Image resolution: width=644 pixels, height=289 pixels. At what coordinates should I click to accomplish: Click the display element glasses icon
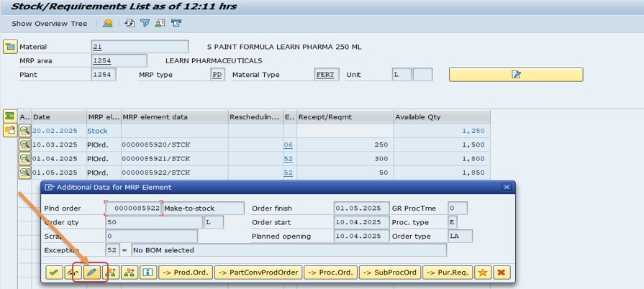pyautogui.click(x=73, y=272)
